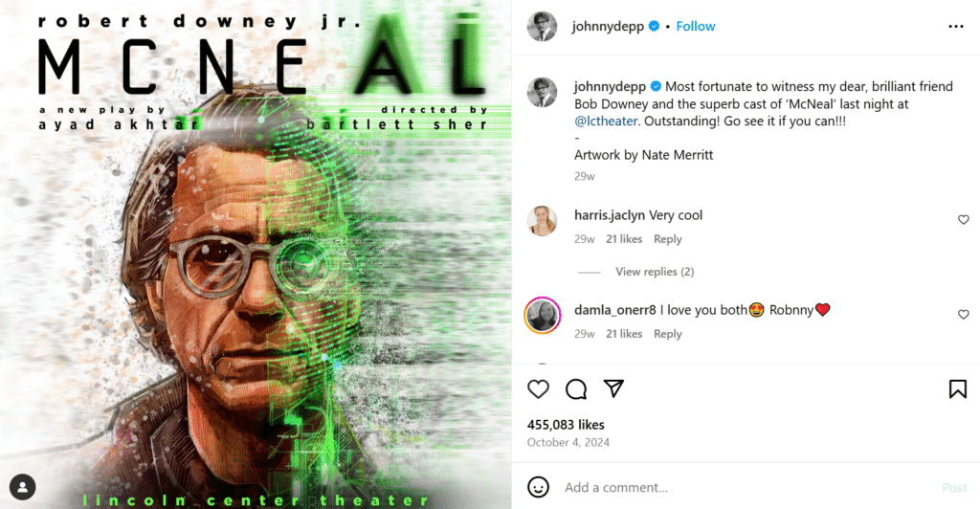Open the emoji picker in the comment box

[x=538, y=487]
